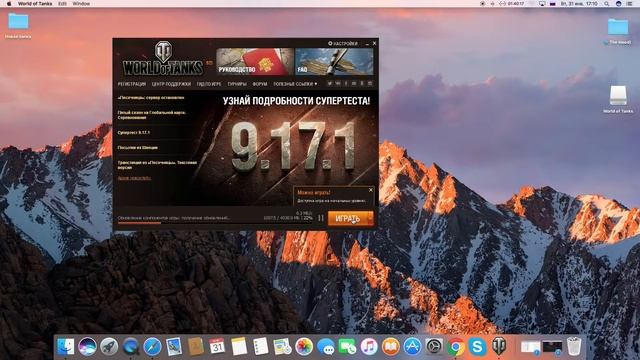Open FaceTime from the Dock
This screenshot has width=640, height=360.
347,347
